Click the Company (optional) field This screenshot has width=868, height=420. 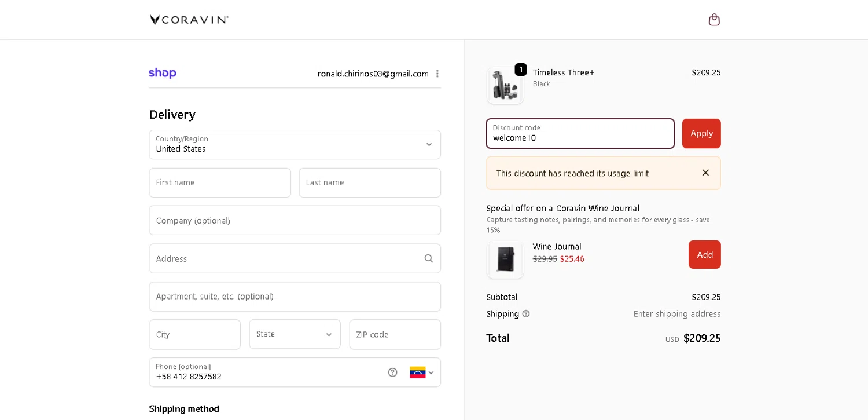[295, 220]
